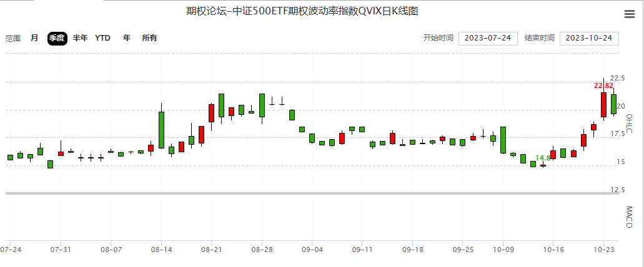Click the tall red candle at 10-23
This screenshot has height=267, width=644.
pos(604,105)
